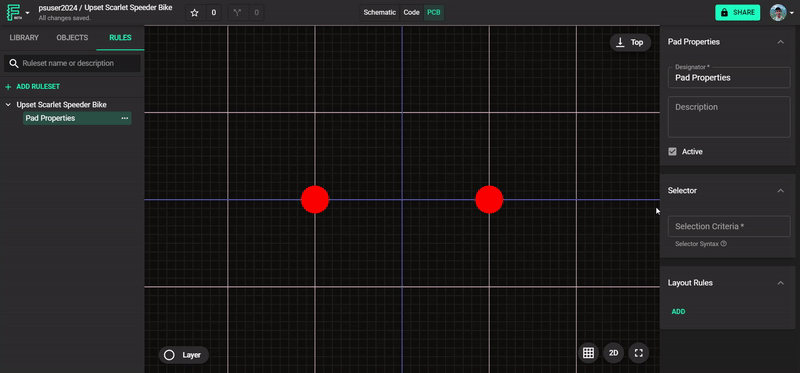Viewport: 800px width, 373px height.
Task: Toggle the grid display button
Action: [588, 353]
